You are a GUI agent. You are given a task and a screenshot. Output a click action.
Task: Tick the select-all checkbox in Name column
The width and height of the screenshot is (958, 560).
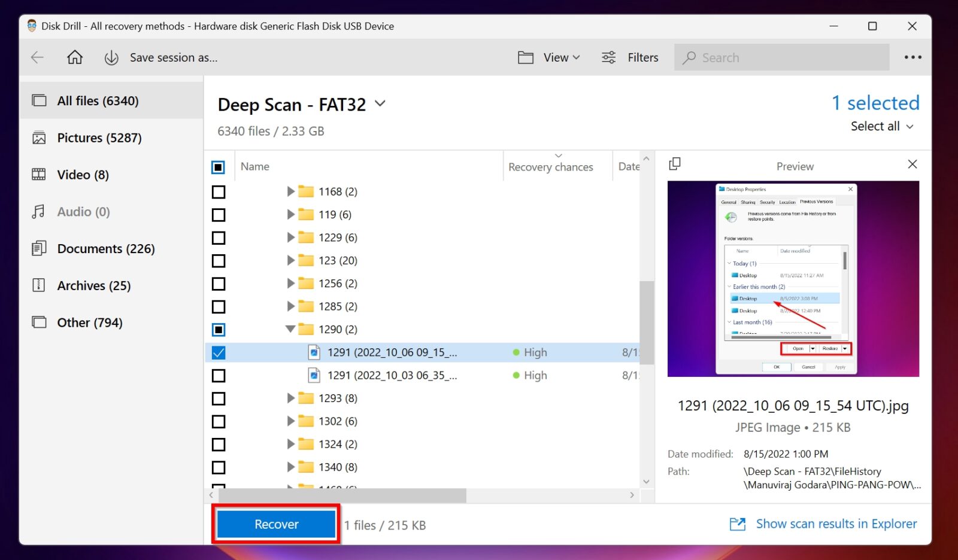[219, 167]
